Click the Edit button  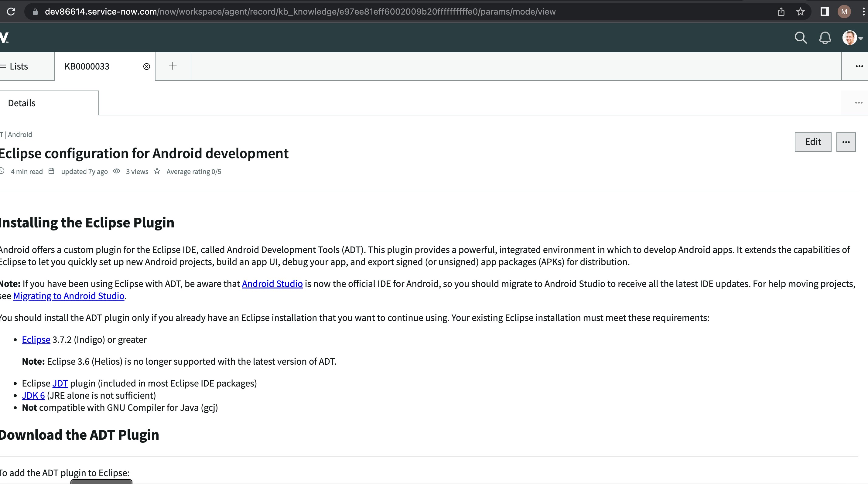[813, 142]
